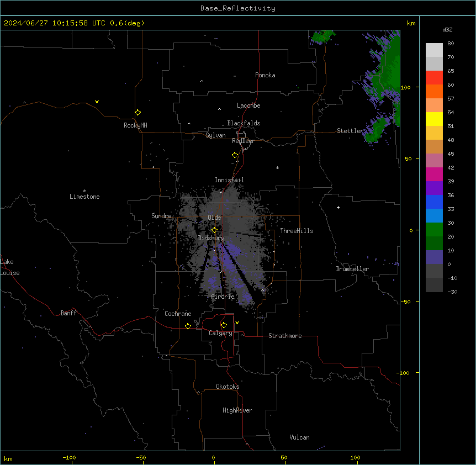476x465 pixels.
Task: Select the Drumheller city label
Action: point(352,269)
